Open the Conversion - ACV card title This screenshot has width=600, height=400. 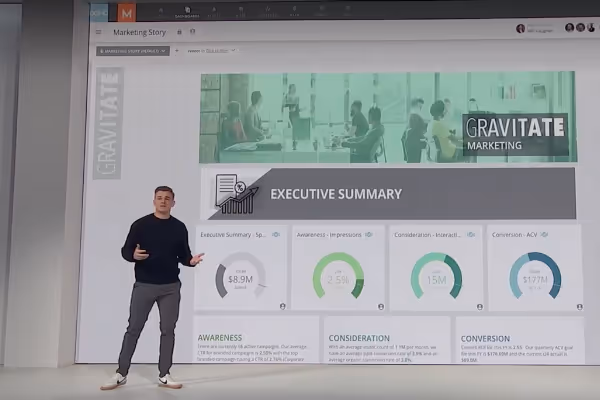click(x=515, y=235)
